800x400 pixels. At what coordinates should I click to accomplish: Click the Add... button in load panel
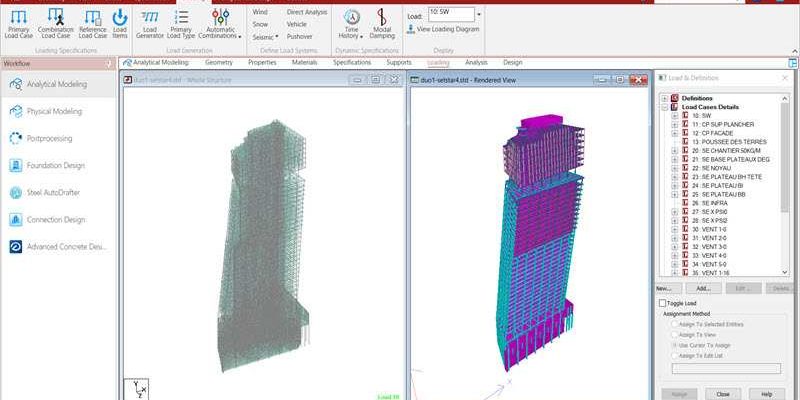(x=703, y=288)
